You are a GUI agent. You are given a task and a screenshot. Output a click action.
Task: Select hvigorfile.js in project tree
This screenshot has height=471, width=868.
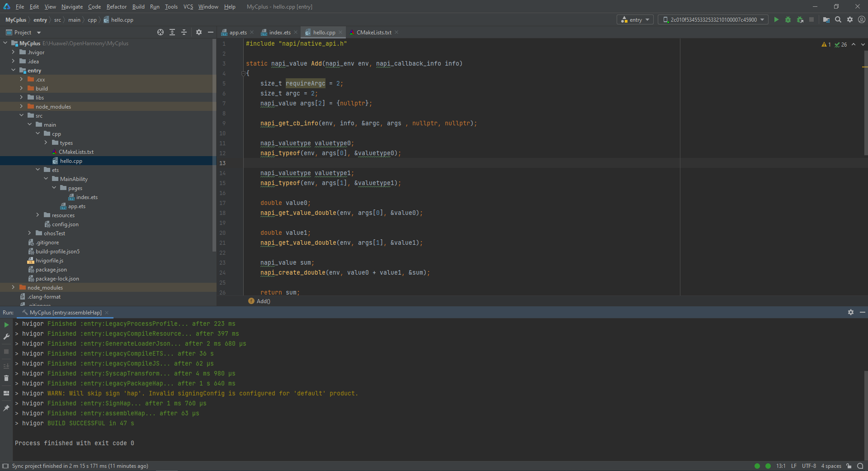(49, 260)
